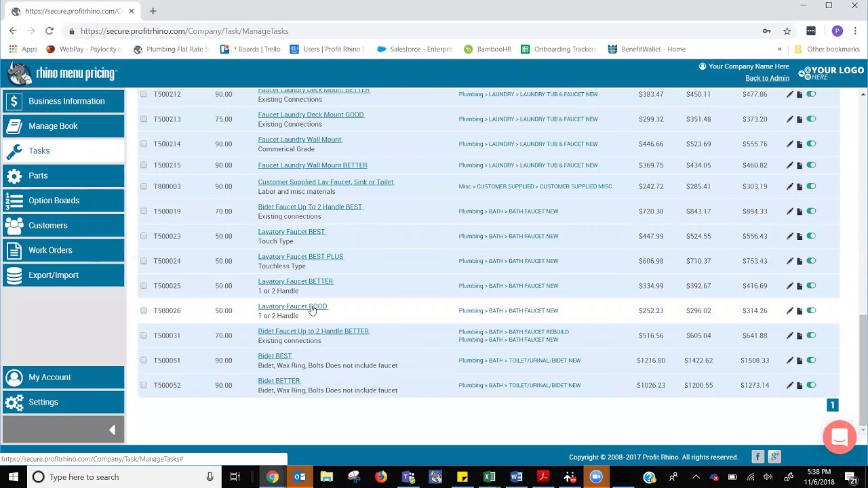Open Excel from the taskbar
This screenshot has width=868, height=488.
[489, 477]
